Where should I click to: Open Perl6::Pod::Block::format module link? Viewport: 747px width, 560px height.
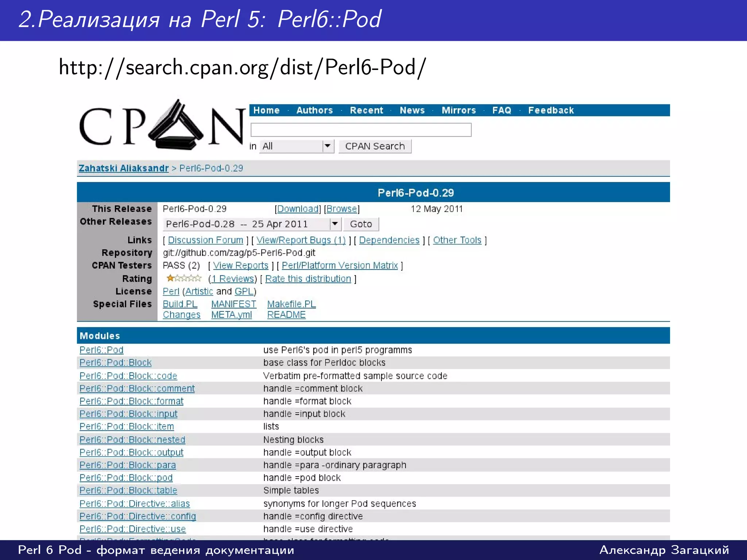coord(131,401)
